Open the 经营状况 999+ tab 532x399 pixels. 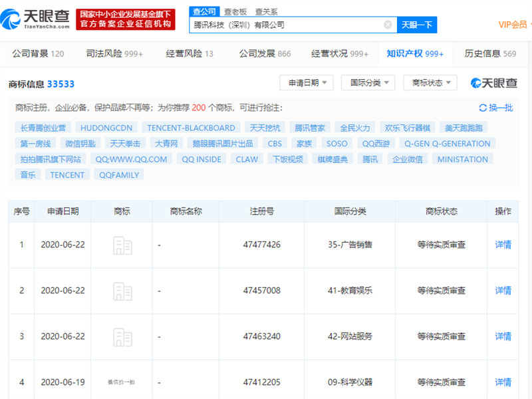[x=340, y=54]
